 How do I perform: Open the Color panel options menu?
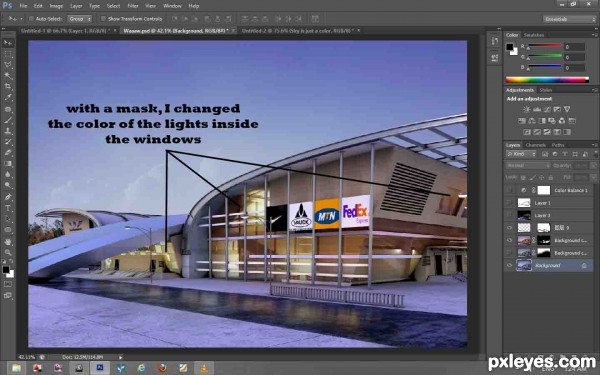(594, 35)
